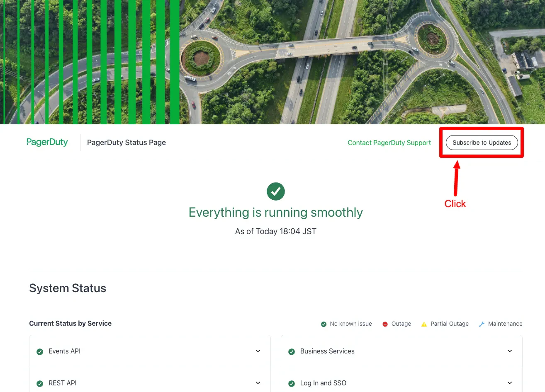The width and height of the screenshot is (545, 392).
Task: Expand the Business Services row chevron
Action: (510, 351)
